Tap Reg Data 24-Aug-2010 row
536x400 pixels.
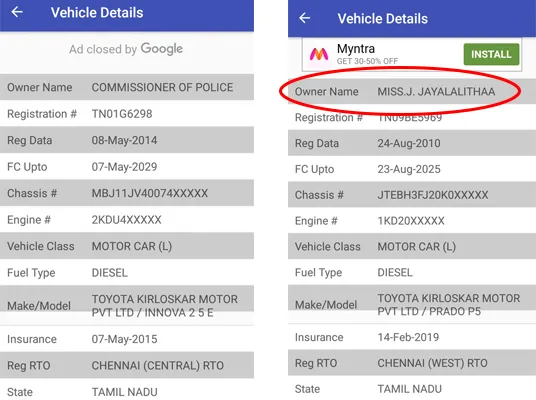click(412, 143)
